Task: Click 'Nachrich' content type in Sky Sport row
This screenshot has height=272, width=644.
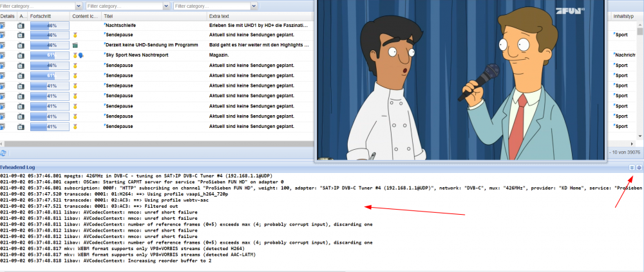Action: coord(625,55)
